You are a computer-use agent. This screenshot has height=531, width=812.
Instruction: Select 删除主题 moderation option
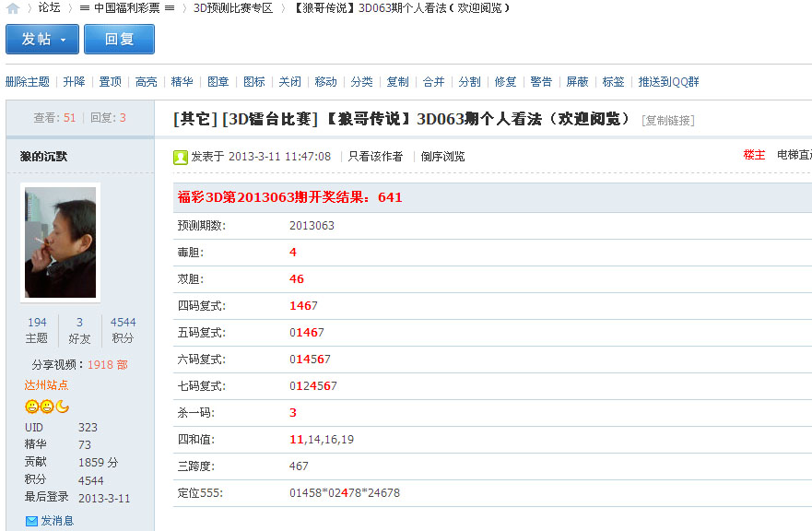coord(28,81)
